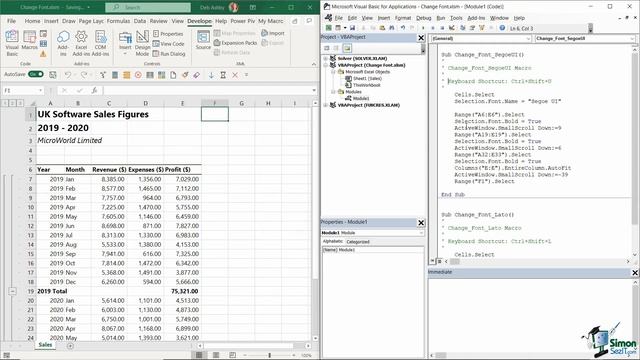Click the Excel Search box
The width and height of the screenshot is (640, 360).
coord(148,7)
